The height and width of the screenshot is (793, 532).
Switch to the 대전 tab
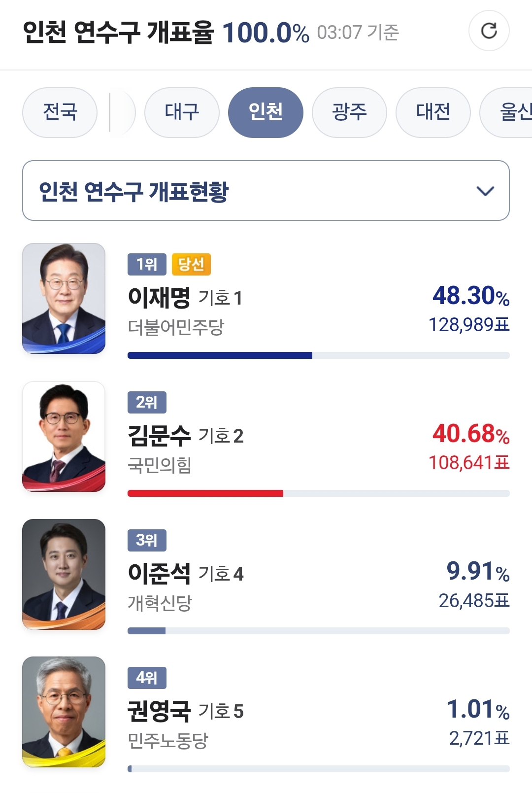[433, 112]
